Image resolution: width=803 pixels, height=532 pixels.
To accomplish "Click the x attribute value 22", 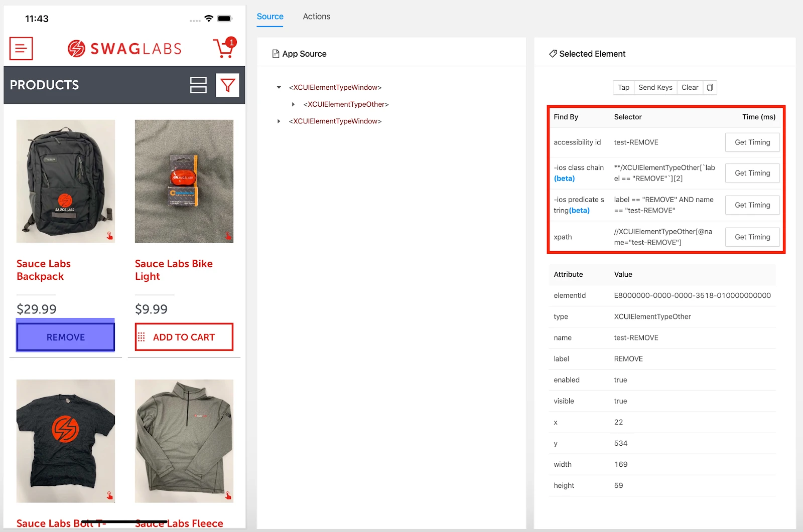I will (x=618, y=422).
